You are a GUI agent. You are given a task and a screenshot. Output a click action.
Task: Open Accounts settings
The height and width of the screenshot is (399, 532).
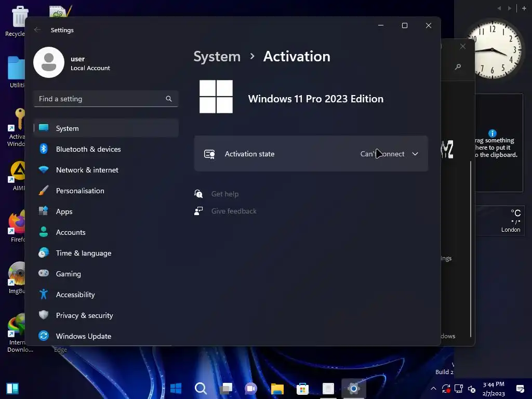pyautogui.click(x=106, y=232)
